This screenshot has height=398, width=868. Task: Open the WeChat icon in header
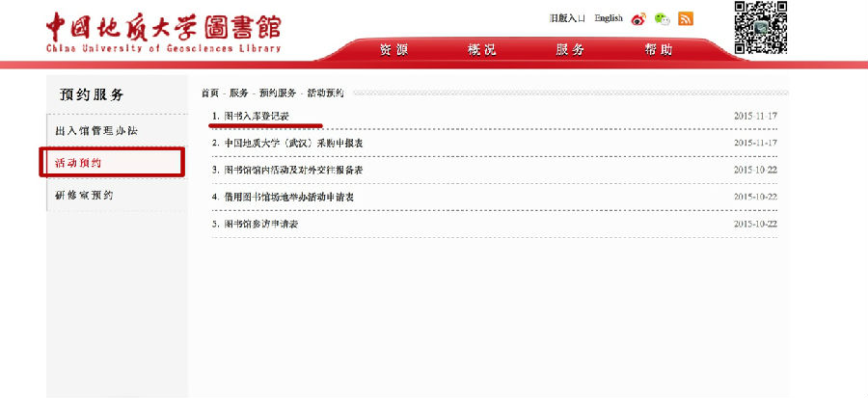662,19
